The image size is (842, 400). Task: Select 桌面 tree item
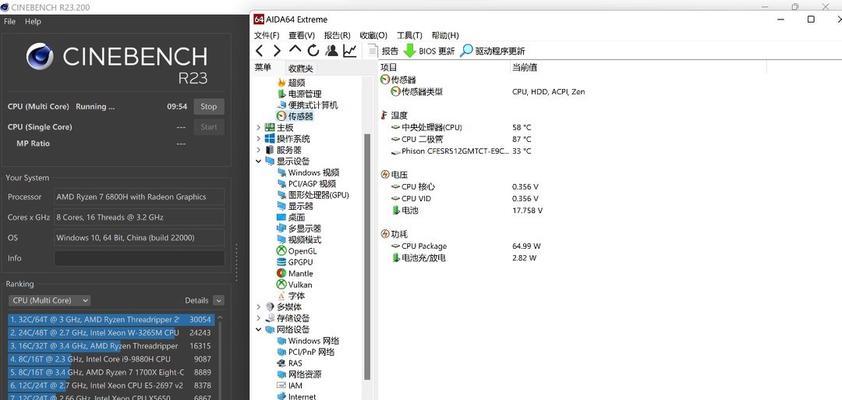tap(291, 217)
